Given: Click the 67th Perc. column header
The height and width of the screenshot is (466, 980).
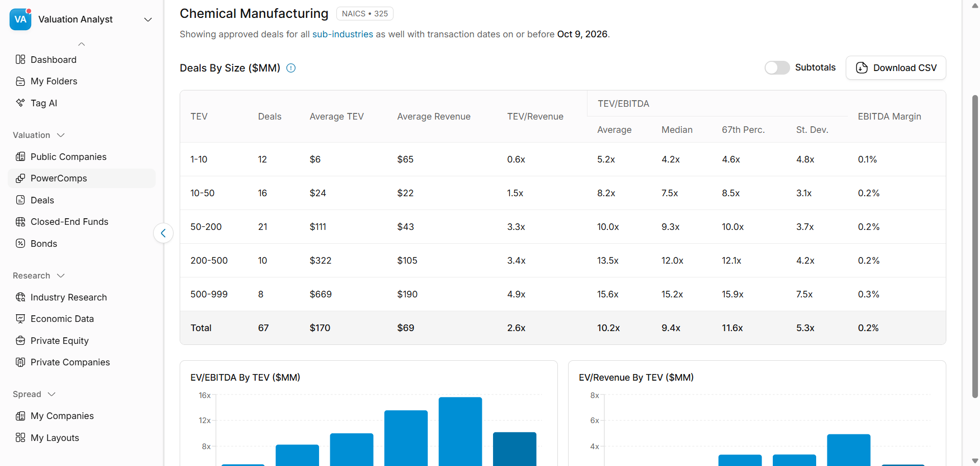Looking at the screenshot, I should point(743,130).
